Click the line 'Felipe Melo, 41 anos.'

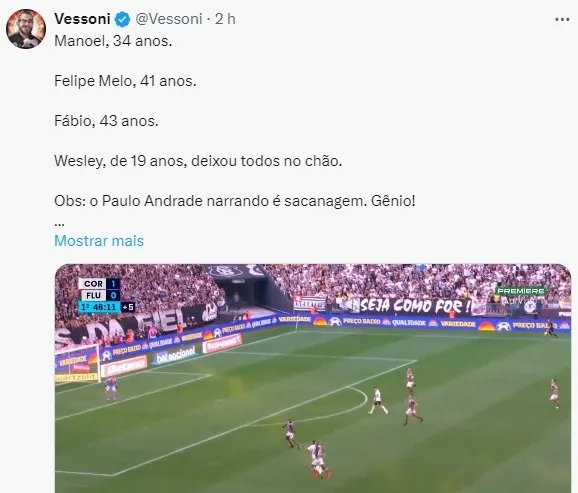point(125,81)
